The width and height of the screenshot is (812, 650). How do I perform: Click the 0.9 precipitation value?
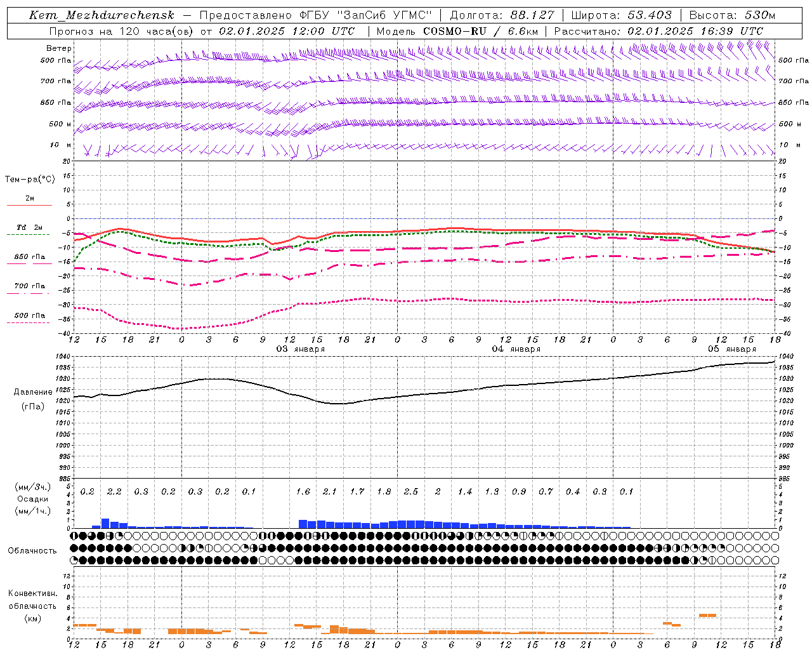click(518, 491)
